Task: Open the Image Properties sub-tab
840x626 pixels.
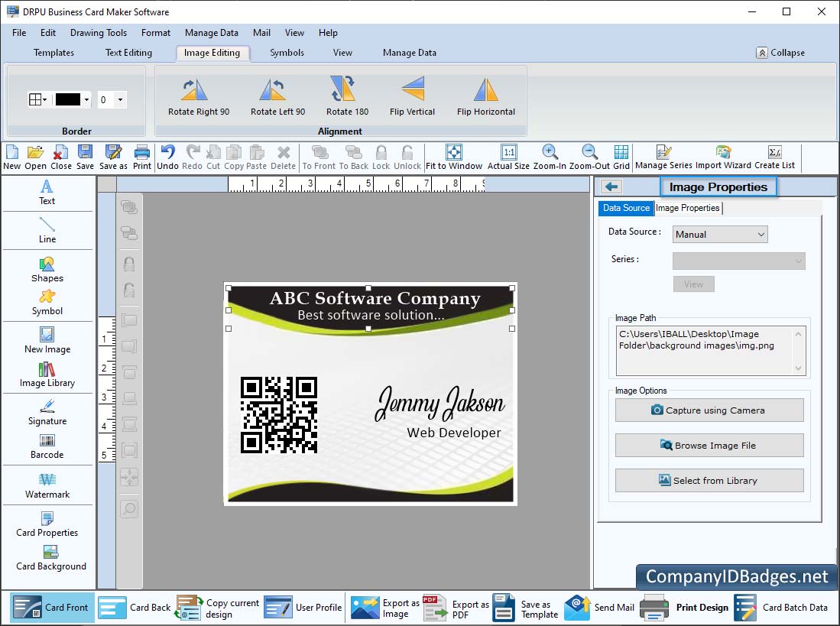Action: click(688, 208)
